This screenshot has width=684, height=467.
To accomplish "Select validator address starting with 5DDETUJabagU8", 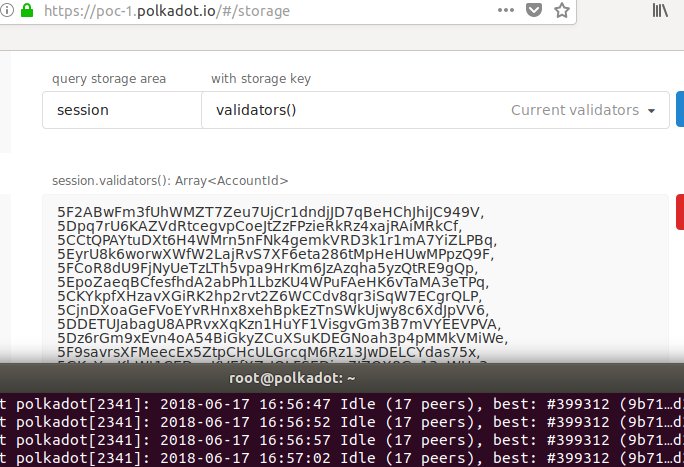I will (x=279, y=324).
